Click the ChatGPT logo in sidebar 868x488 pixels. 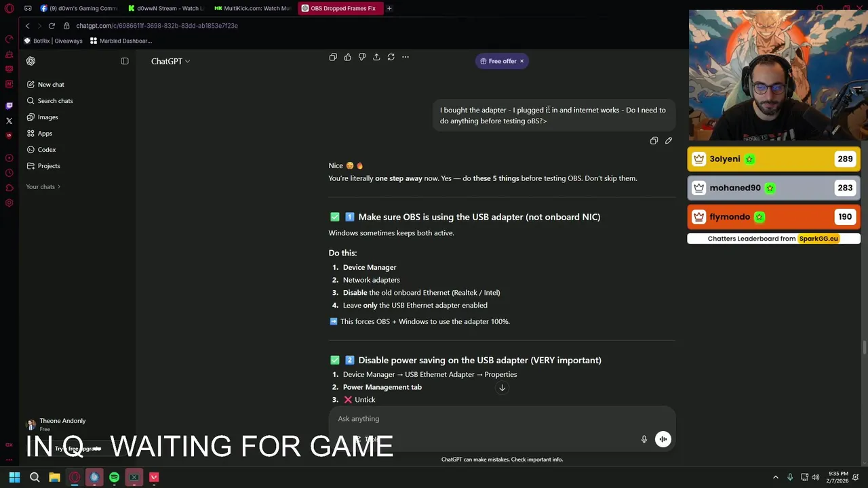(x=31, y=61)
